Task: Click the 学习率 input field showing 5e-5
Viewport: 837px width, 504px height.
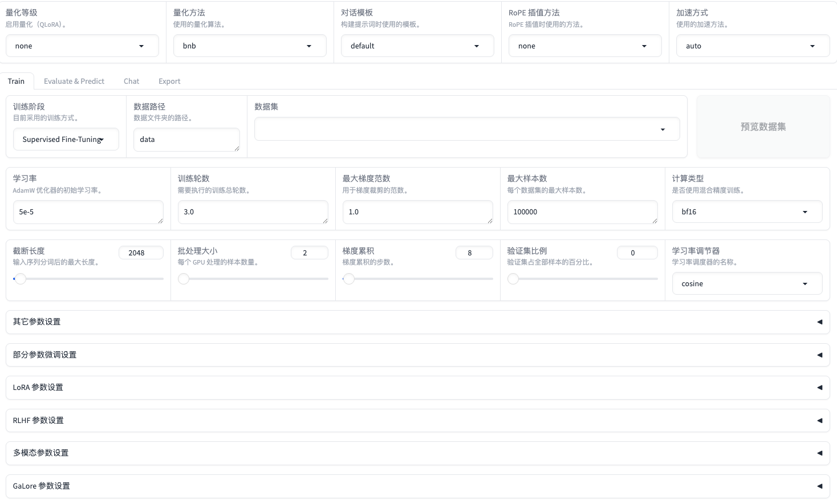Action: pyautogui.click(x=88, y=212)
